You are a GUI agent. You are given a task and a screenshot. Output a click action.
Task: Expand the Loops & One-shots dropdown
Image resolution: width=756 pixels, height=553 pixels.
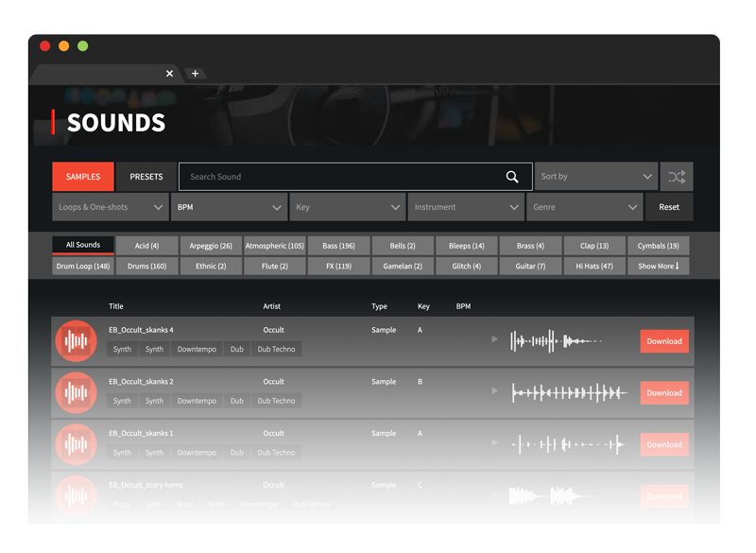111,207
